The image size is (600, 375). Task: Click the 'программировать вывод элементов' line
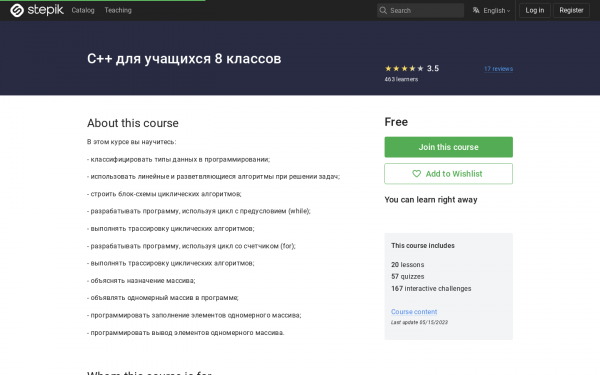point(185,333)
